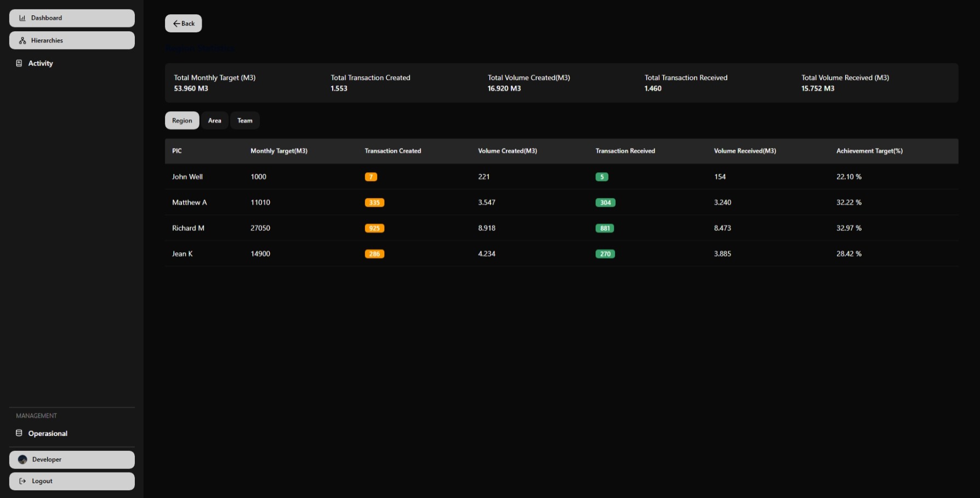Click orange 335 badge for Matthew A
Viewport: 980px width, 498px height.
pos(374,203)
